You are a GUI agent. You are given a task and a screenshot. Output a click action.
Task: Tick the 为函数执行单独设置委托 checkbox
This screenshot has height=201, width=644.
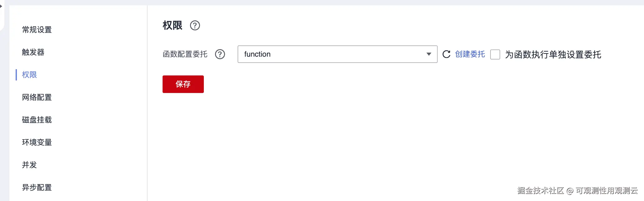coord(495,54)
